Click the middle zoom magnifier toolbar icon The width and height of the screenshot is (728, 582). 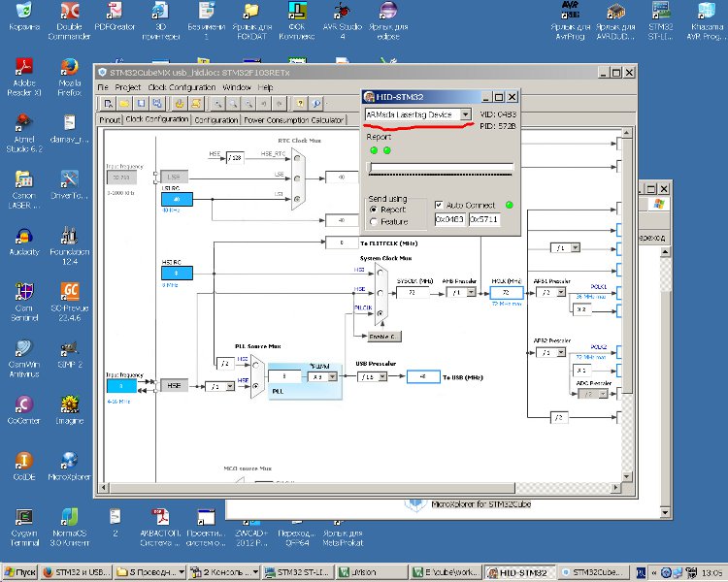[233, 103]
